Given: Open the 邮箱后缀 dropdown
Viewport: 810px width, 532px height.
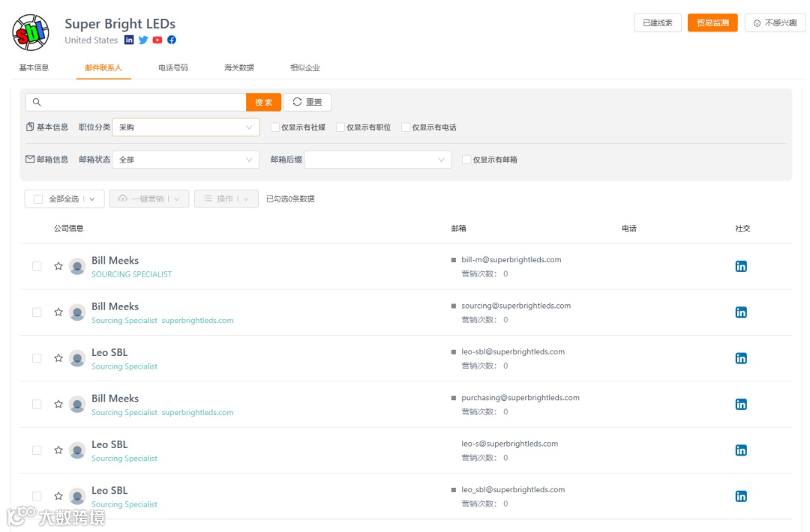Looking at the screenshot, I should 377,160.
